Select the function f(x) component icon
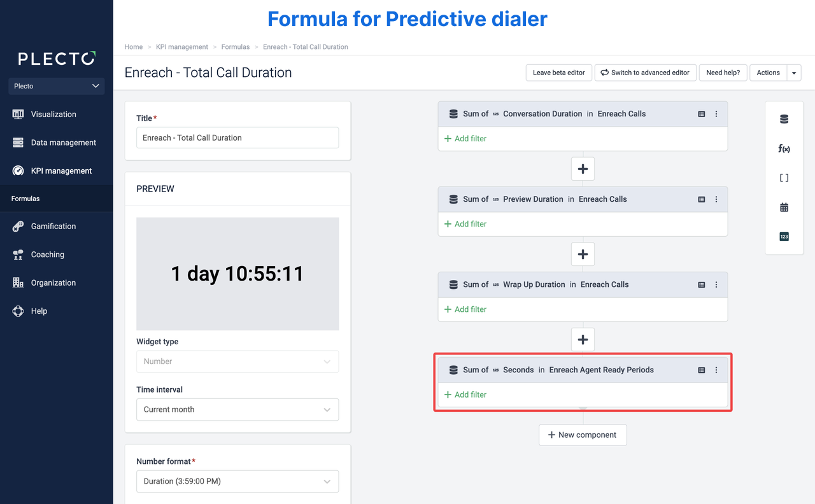The image size is (815, 504). [x=784, y=148]
